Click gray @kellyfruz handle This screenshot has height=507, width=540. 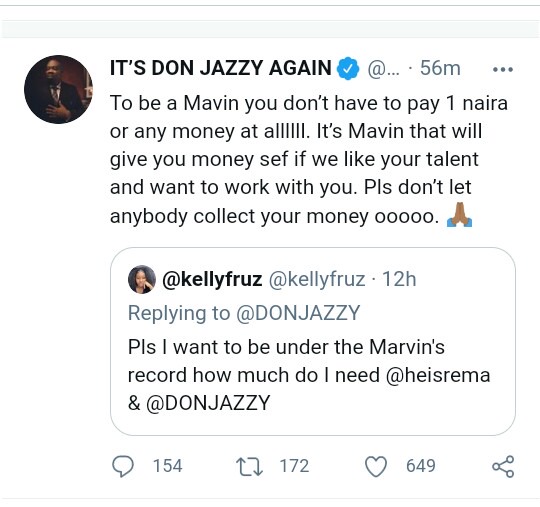point(316,279)
